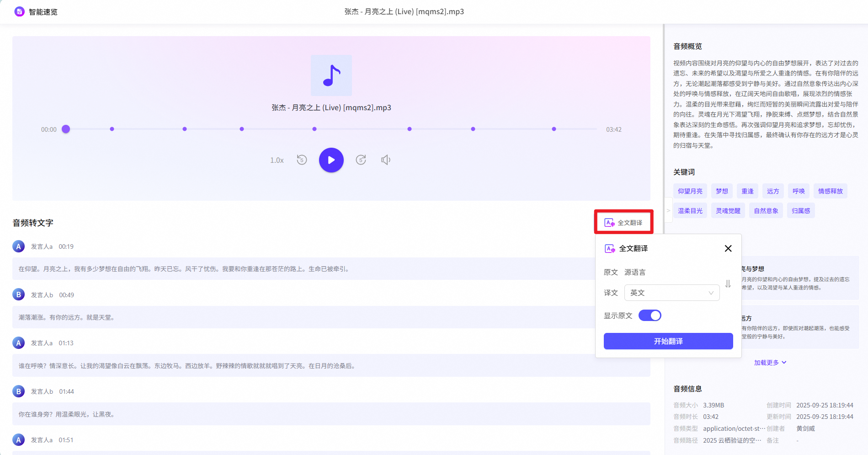The image size is (868, 455).
Task: Select the 归属感 keyword tag
Action: coord(801,211)
